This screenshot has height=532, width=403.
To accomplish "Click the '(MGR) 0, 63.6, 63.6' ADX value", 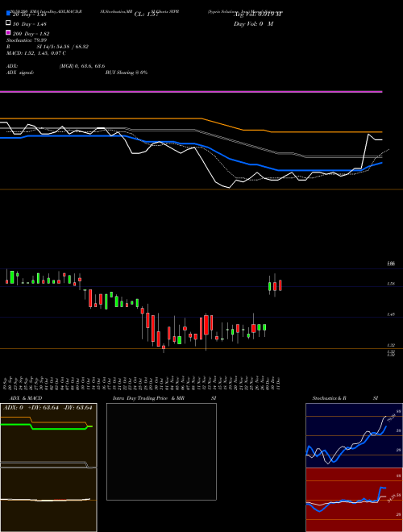I will coord(82,66).
